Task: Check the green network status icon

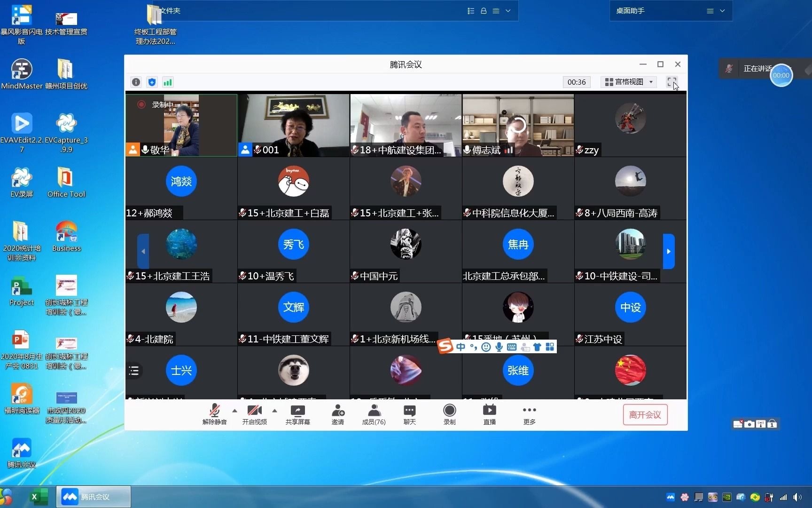Action: (168, 82)
